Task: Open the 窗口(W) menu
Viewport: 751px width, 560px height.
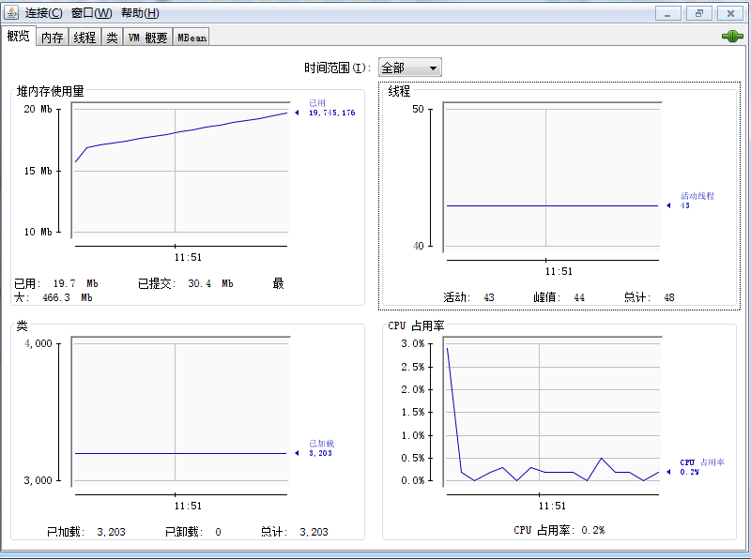Action: (x=91, y=13)
